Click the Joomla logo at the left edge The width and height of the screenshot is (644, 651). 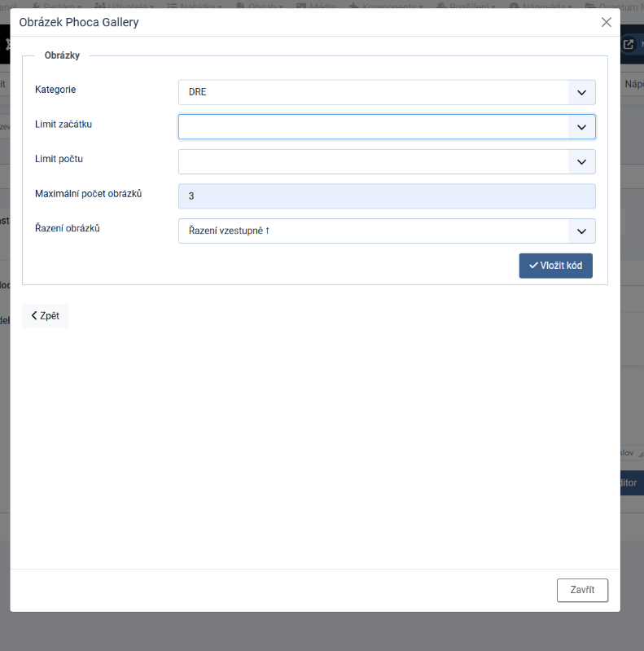coord(5,45)
